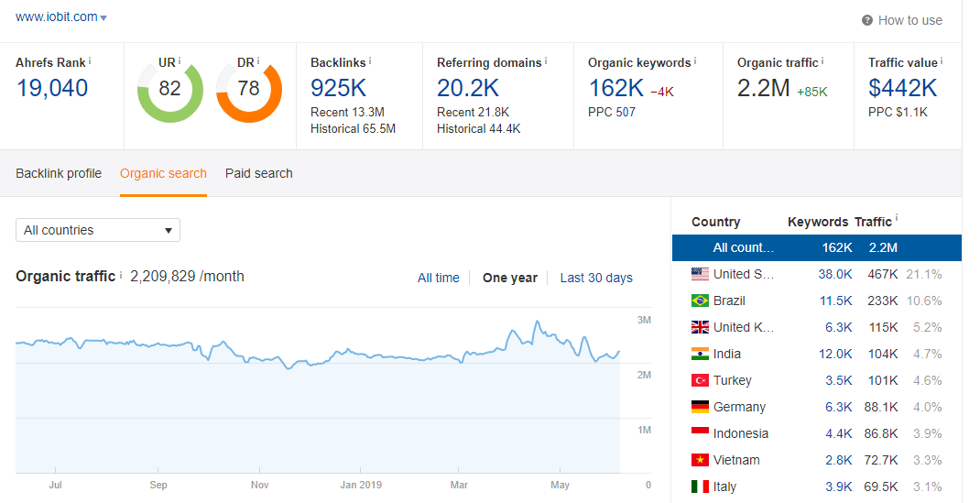This screenshot has height=503, width=980.
Task: Click the Backlinks info icon
Action: (370, 60)
